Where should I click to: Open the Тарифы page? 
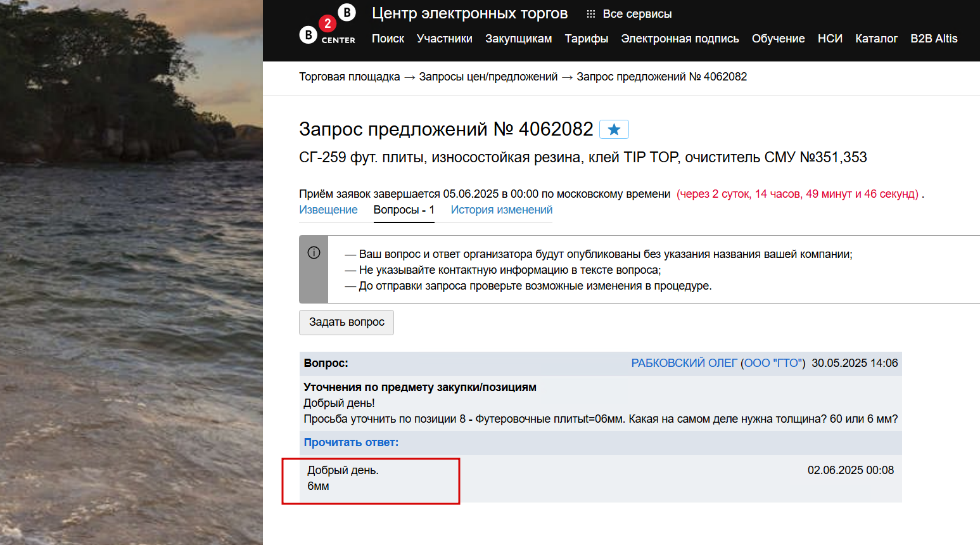click(587, 39)
